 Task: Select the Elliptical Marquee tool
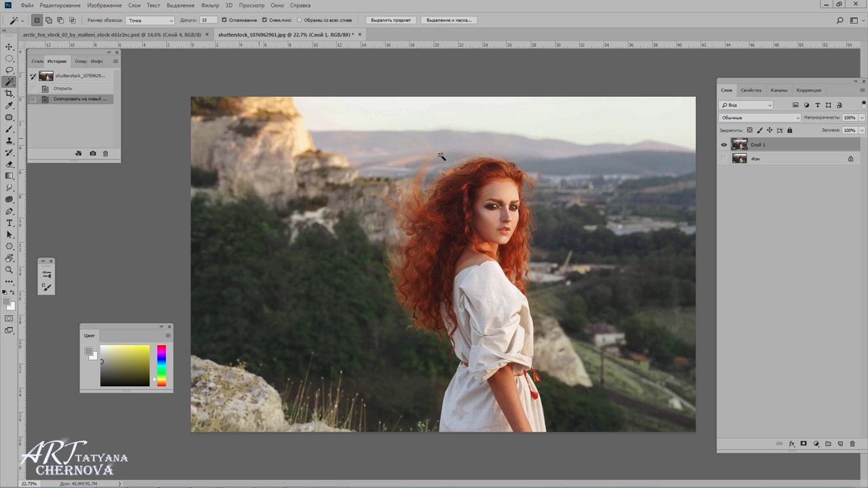point(9,58)
